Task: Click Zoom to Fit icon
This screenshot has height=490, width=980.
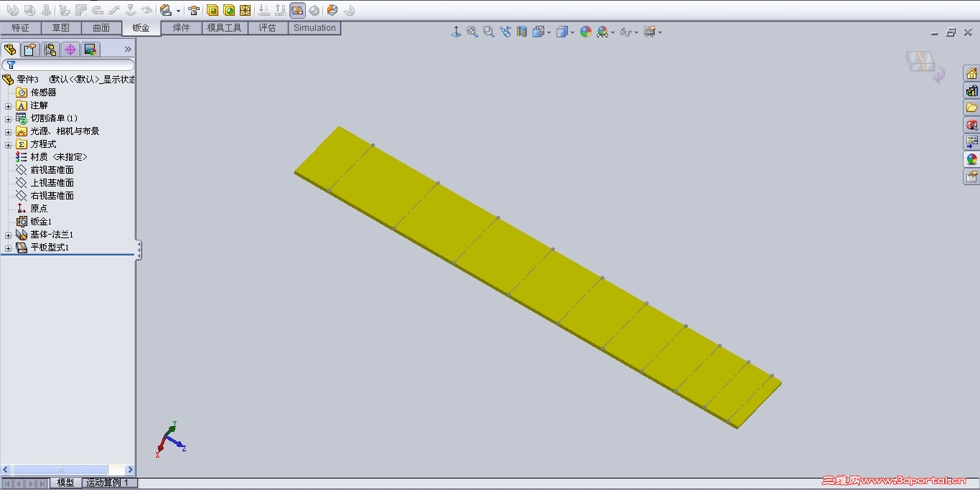Action: point(472,32)
